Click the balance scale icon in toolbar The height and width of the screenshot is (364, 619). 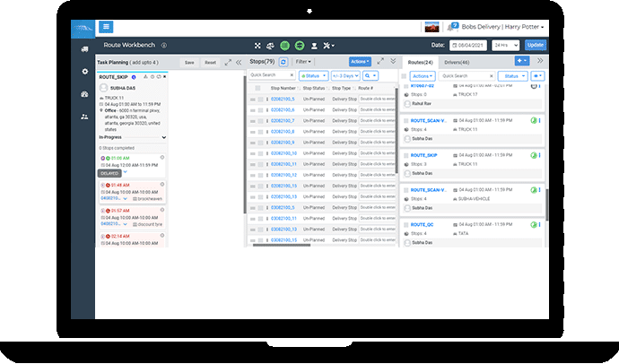point(270,46)
